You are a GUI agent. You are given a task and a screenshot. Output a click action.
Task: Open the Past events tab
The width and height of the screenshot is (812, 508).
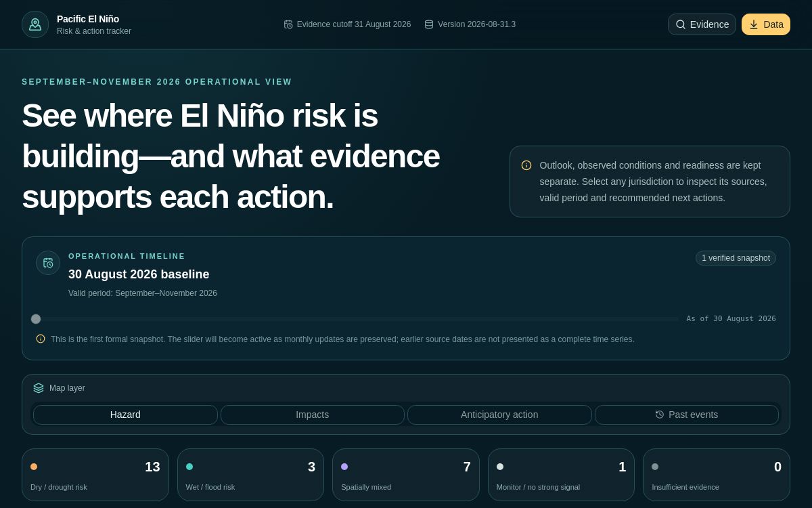[x=687, y=415]
